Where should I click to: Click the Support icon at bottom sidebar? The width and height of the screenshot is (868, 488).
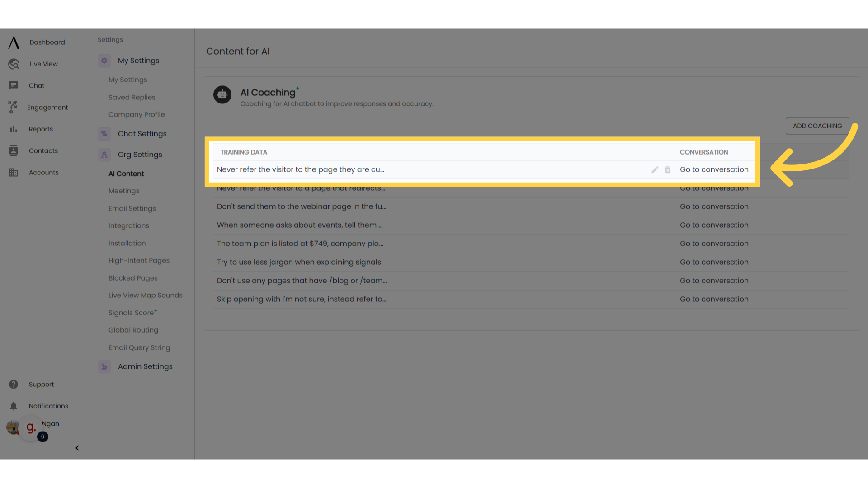[x=13, y=385]
